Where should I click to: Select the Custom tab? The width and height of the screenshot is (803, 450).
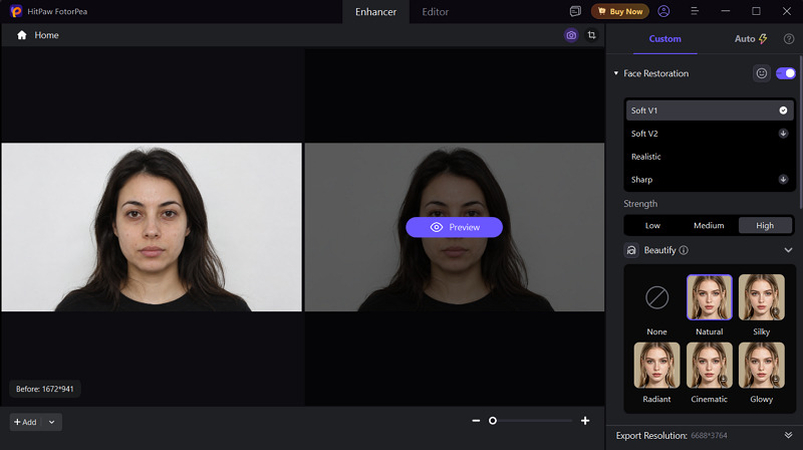click(x=665, y=39)
